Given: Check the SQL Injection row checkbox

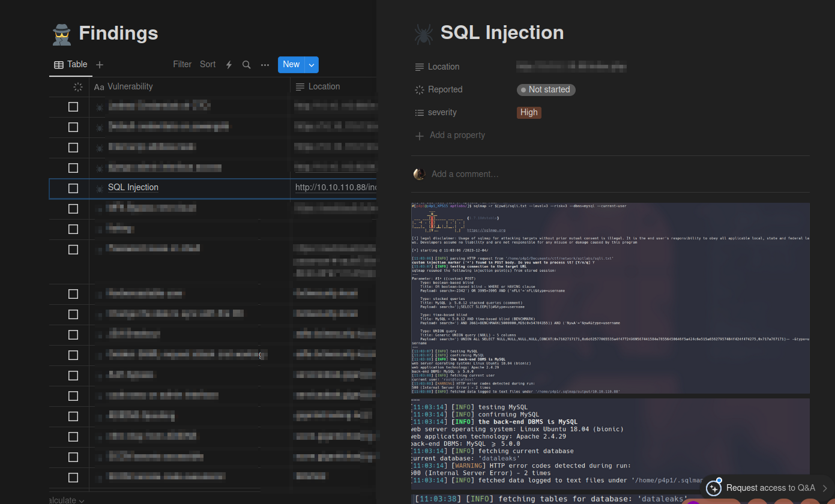Looking at the screenshot, I should pos(73,188).
